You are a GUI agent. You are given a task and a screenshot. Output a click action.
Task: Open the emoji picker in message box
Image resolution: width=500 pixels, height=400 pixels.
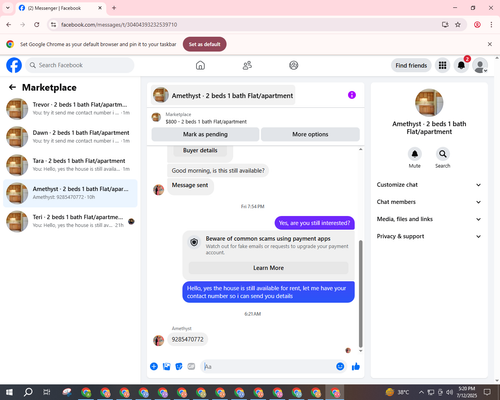coord(340,367)
